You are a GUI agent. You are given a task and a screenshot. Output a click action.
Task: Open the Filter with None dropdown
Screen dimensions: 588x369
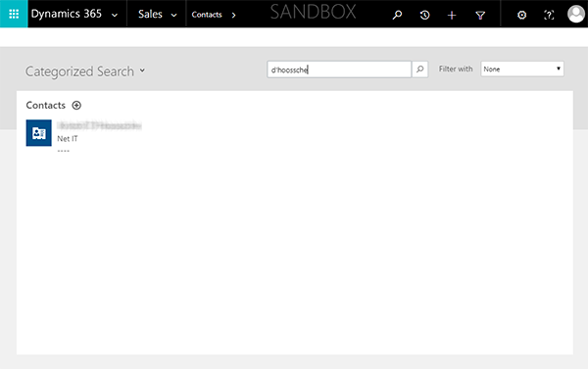(x=522, y=69)
